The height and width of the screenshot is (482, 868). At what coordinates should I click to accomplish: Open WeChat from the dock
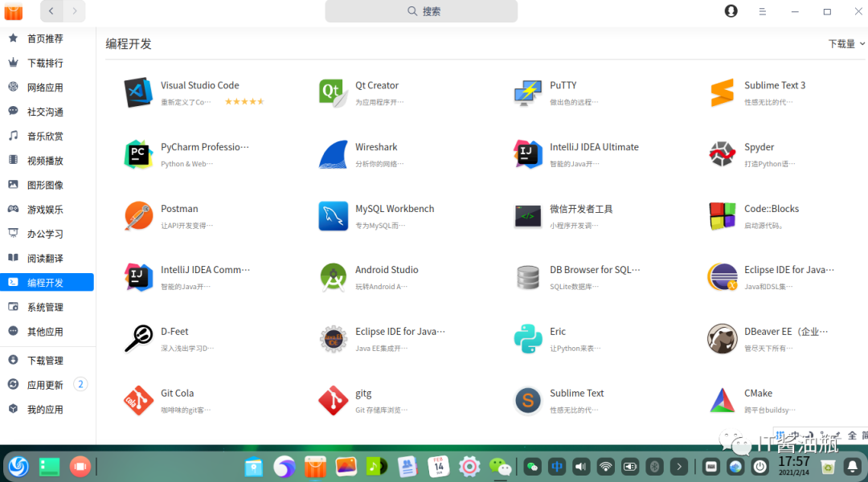(x=501, y=467)
